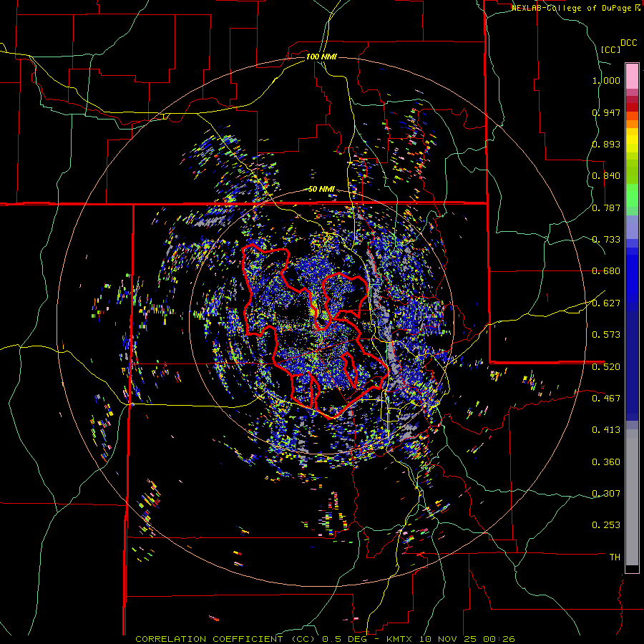Click the KMTX radar site identifier in caption

(401, 639)
